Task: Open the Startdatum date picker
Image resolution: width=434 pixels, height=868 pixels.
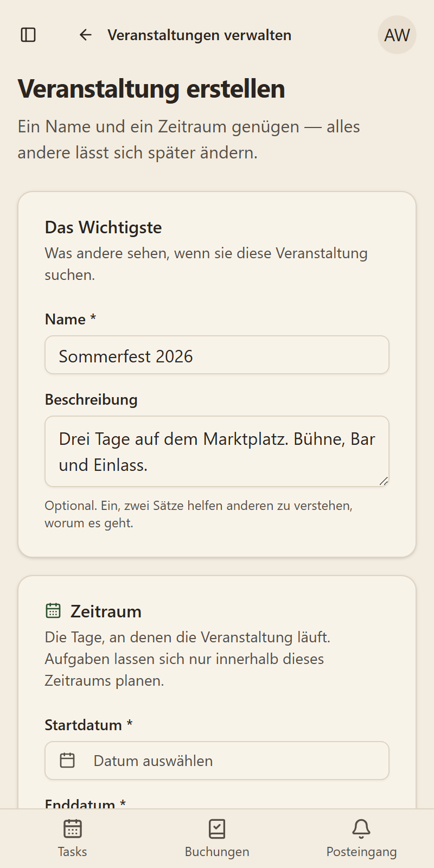Action: click(217, 761)
